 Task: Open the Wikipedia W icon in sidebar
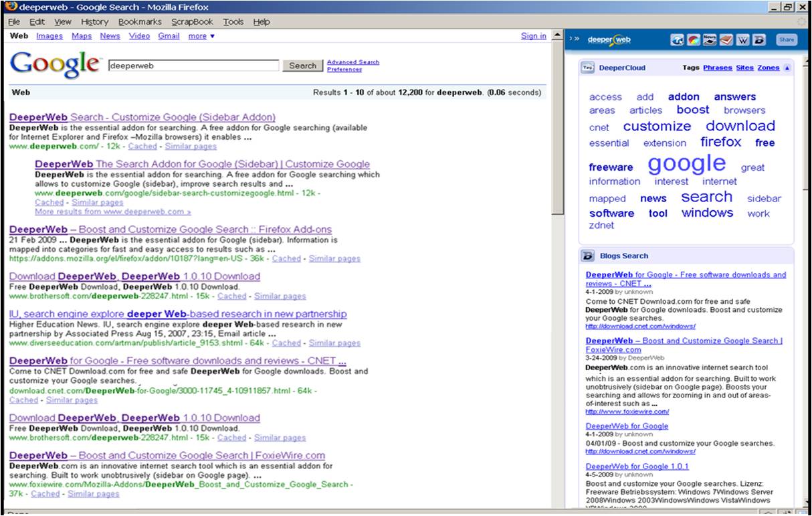[x=743, y=40]
